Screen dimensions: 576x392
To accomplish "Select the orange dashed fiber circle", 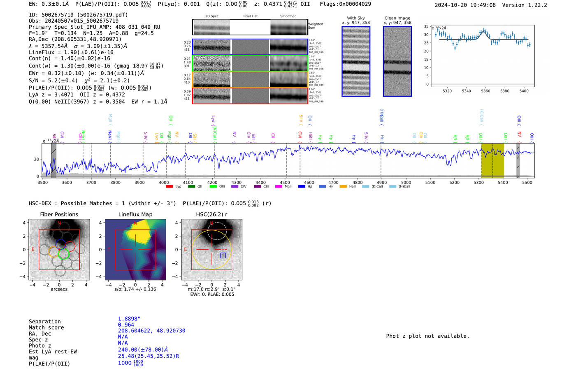I will point(54,252).
